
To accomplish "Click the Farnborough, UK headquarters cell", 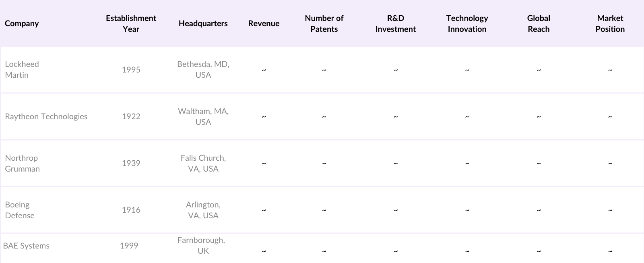I will pos(201,245).
